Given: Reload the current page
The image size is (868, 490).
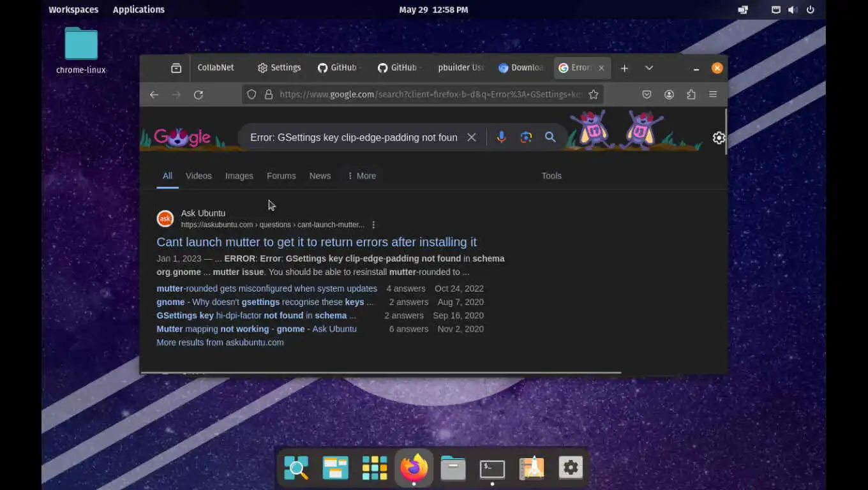Looking at the screenshot, I should [198, 94].
